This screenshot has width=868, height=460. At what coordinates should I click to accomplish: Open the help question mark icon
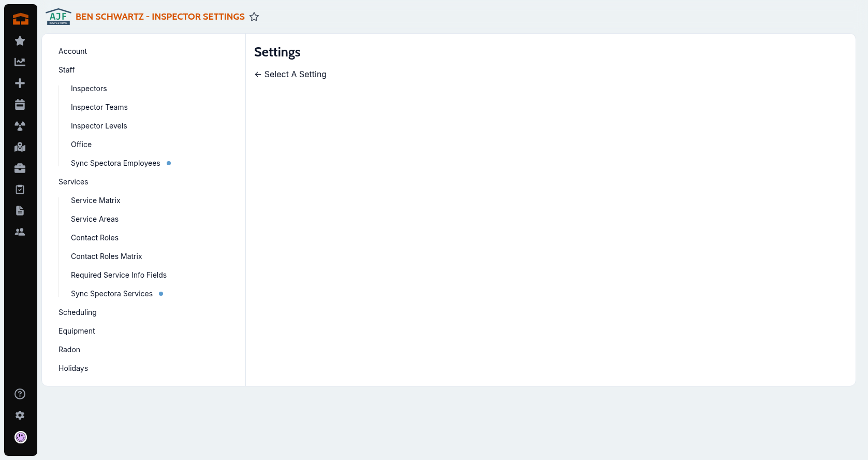pos(20,394)
